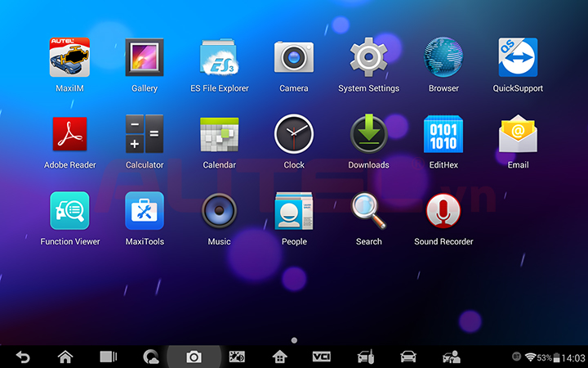This screenshot has height=368, width=588.
Task: Launch the MaxiTools app
Action: 145,211
